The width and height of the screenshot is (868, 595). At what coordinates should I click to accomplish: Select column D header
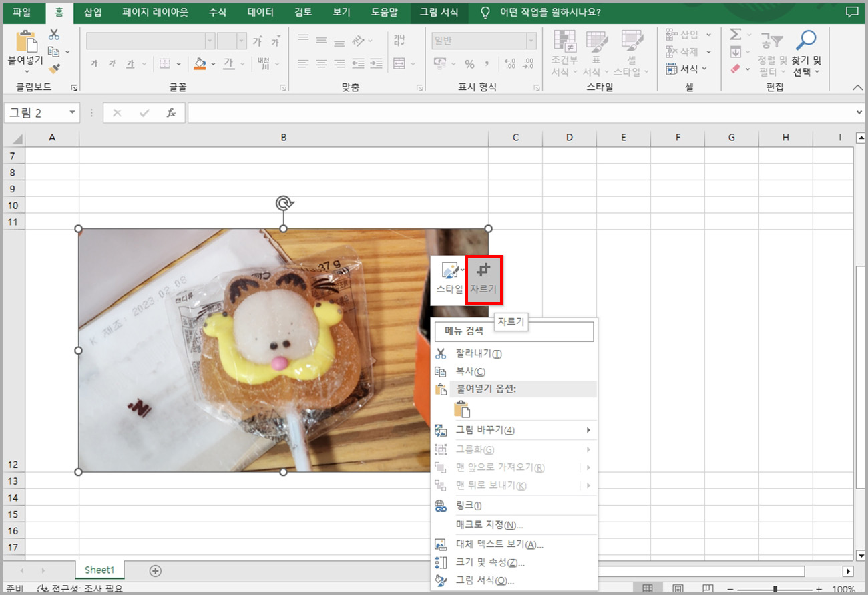(x=570, y=138)
